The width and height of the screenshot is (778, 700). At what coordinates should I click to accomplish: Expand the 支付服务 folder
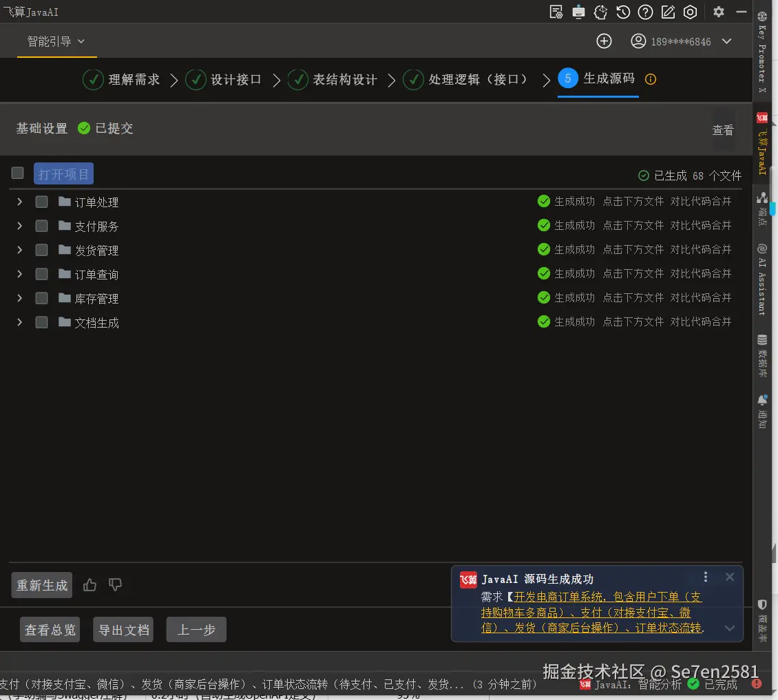click(x=19, y=226)
